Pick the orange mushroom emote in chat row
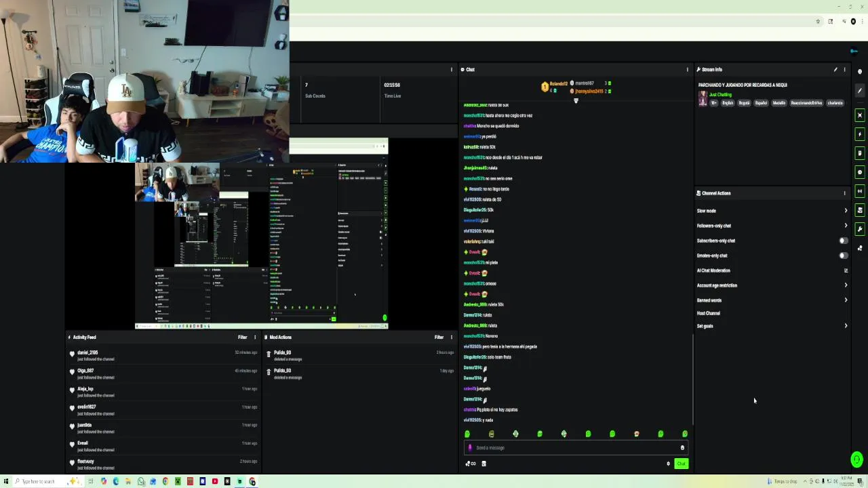Screen dimensions: 868x488 point(637,434)
